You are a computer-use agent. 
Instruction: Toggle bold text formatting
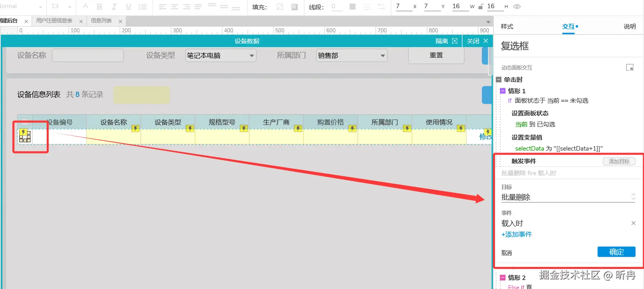click(99, 7)
